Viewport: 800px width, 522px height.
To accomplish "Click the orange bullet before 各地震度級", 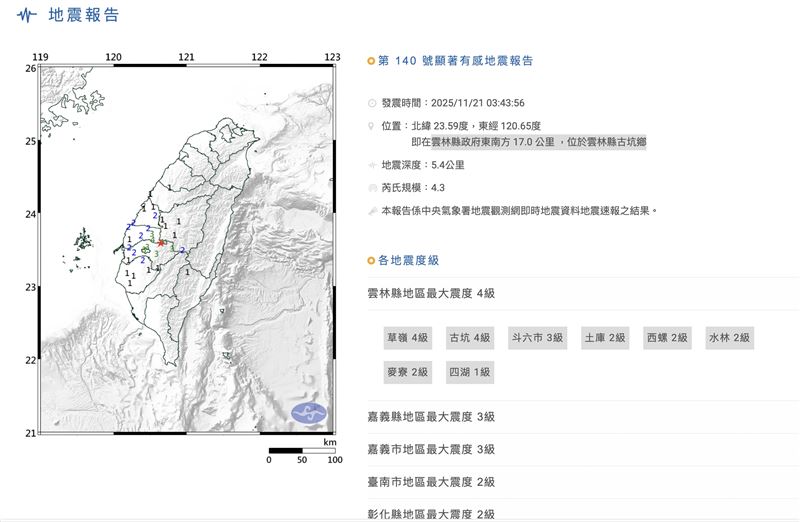I will (x=371, y=261).
